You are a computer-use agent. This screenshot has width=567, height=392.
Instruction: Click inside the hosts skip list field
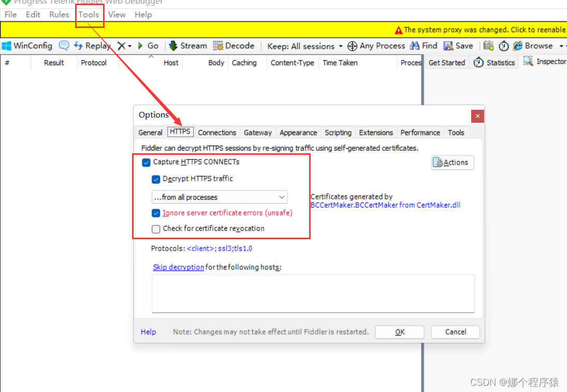(x=313, y=293)
